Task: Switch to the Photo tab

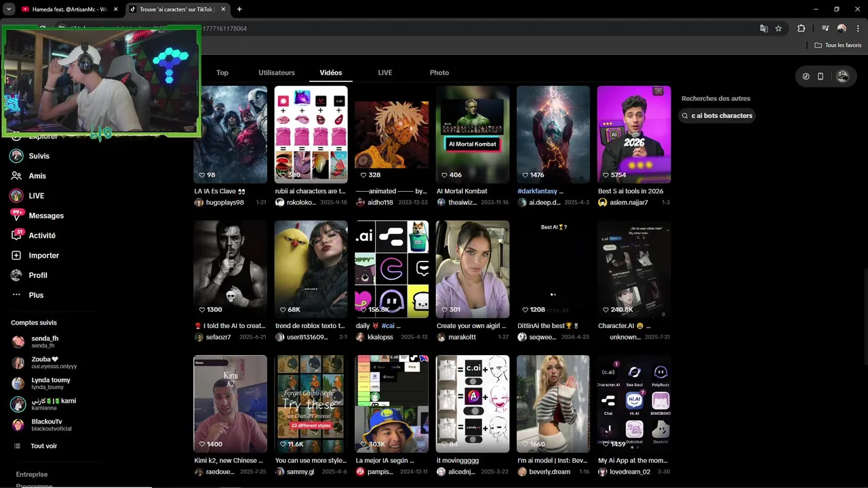Action: pyautogui.click(x=439, y=73)
